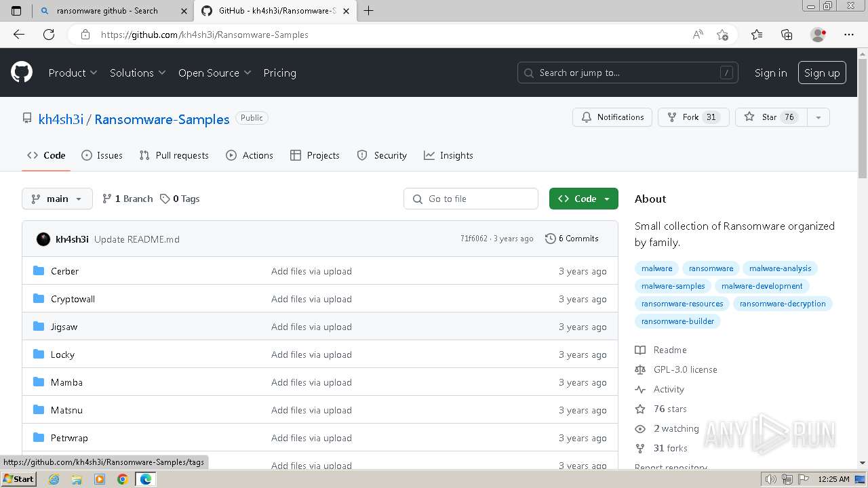Image resolution: width=868 pixels, height=488 pixels.
Task: Click the Sign in link
Action: (x=771, y=73)
